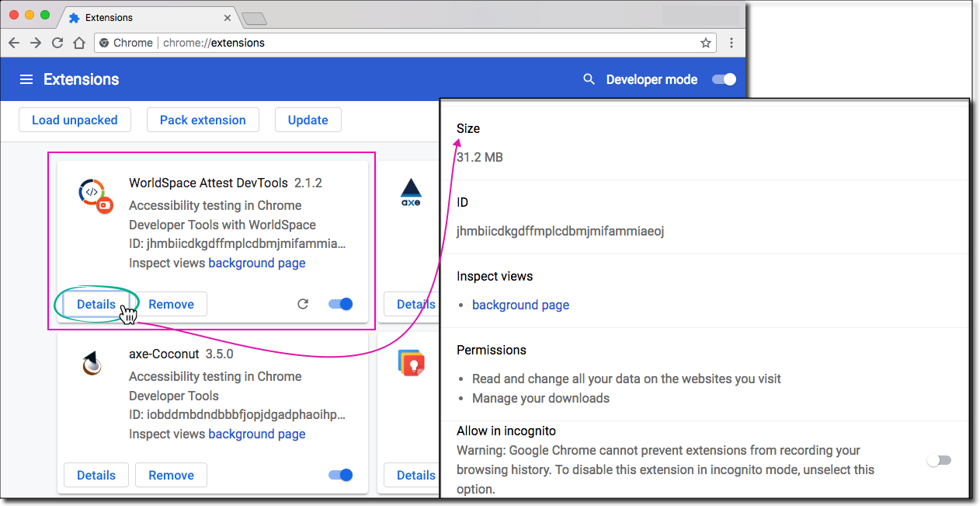Click the Extensions page title text
Image resolution: width=980 pixels, height=506 pixels.
pos(82,79)
